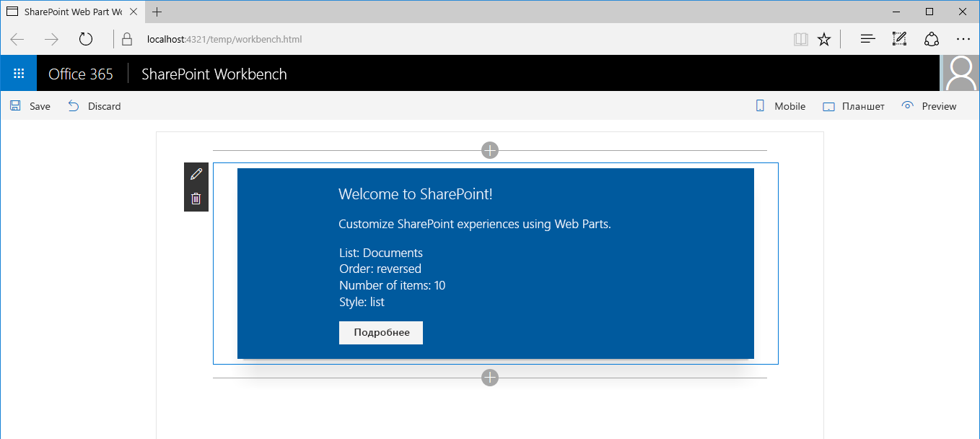Click the lock icon in address bar
This screenshot has height=439, width=980.
pyautogui.click(x=127, y=39)
